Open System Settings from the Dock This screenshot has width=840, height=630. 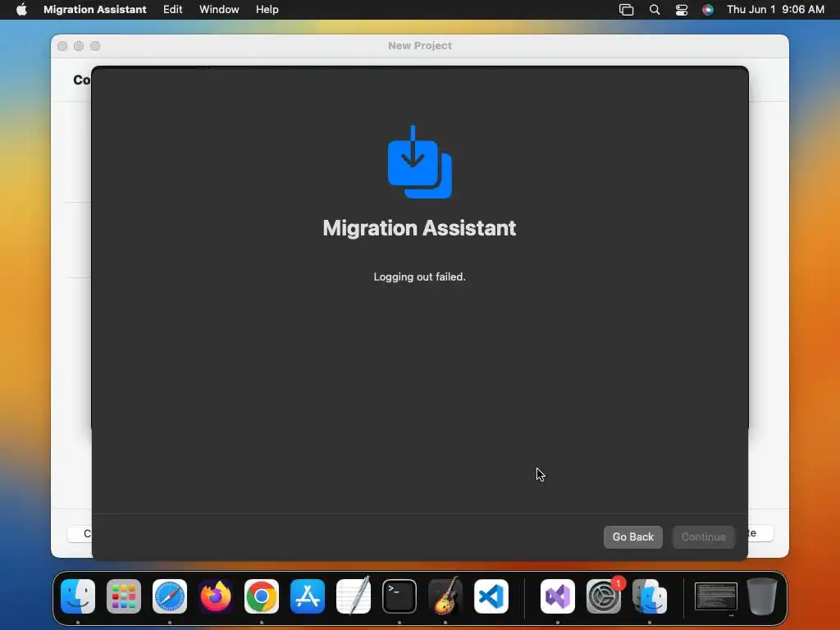(x=604, y=596)
